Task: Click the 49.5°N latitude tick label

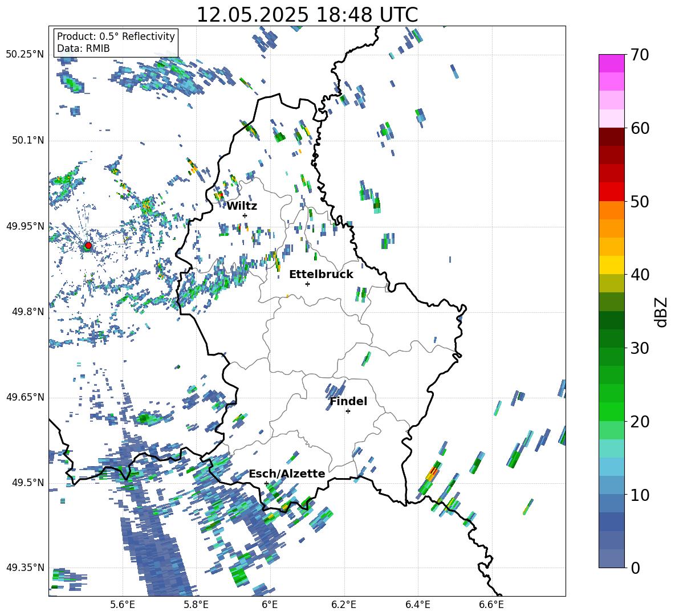Action: tap(28, 483)
